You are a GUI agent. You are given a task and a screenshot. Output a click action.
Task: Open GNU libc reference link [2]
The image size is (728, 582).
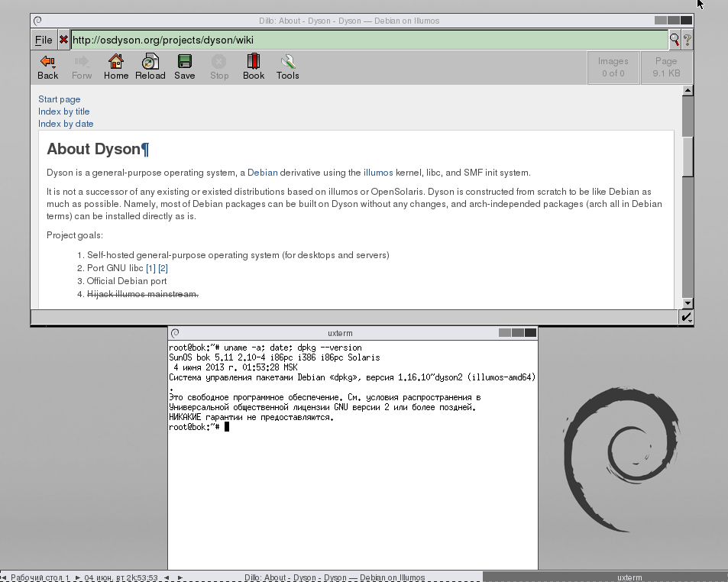[163, 268]
